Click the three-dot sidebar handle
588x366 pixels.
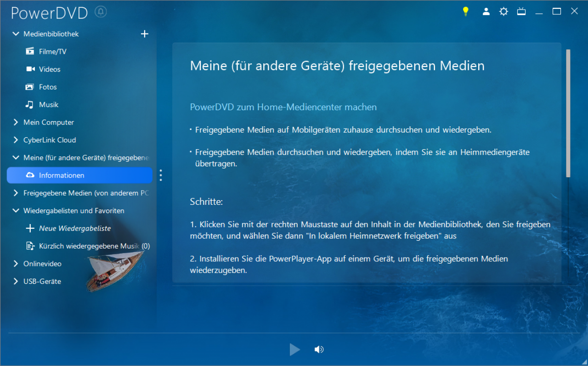[160, 175]
